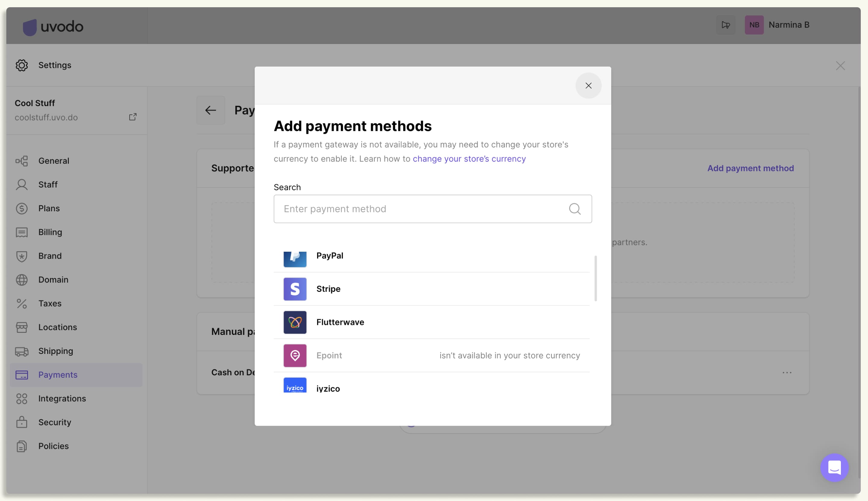Open store link external icon
868x501 pixels.
pyautogui.click(x=133, y=117)
